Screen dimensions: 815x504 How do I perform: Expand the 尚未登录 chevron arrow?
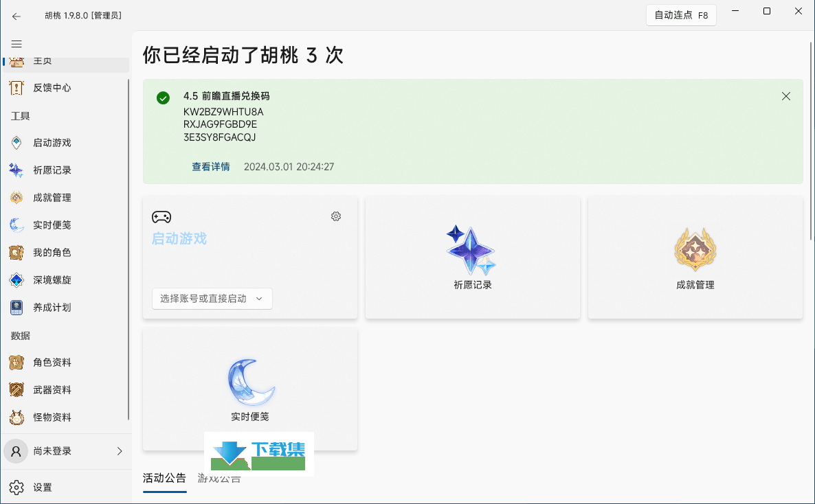pyautogui.click(x=120, y=451)
